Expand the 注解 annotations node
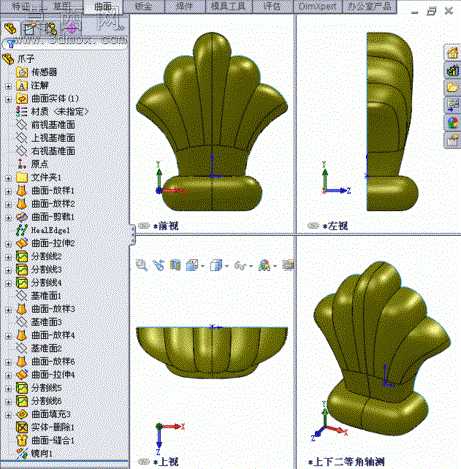The image size is (461, 469). (x=8, y=86)
